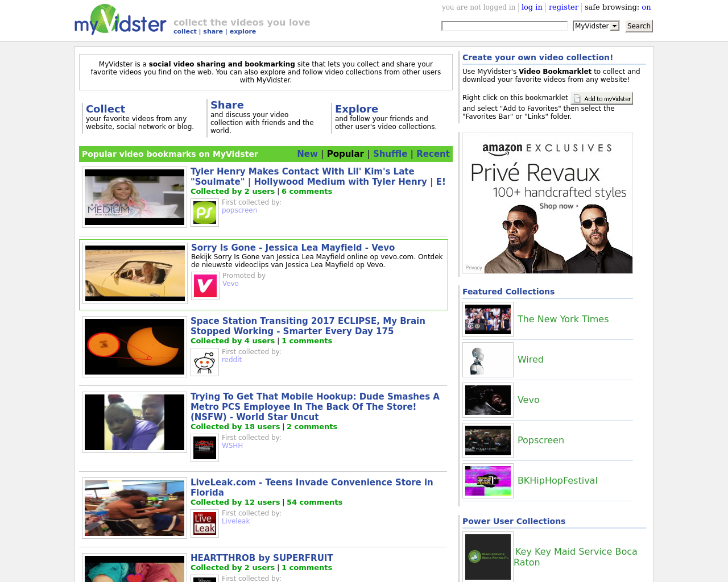Viewport: 728px width, 582px height.
Task: View the 54 comments link
Action: (315, 502)
